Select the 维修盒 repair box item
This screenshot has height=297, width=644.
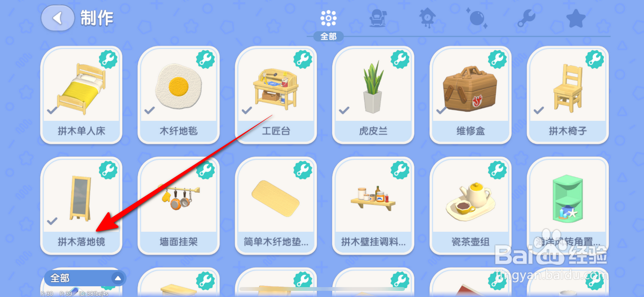(x=471, y=95)
